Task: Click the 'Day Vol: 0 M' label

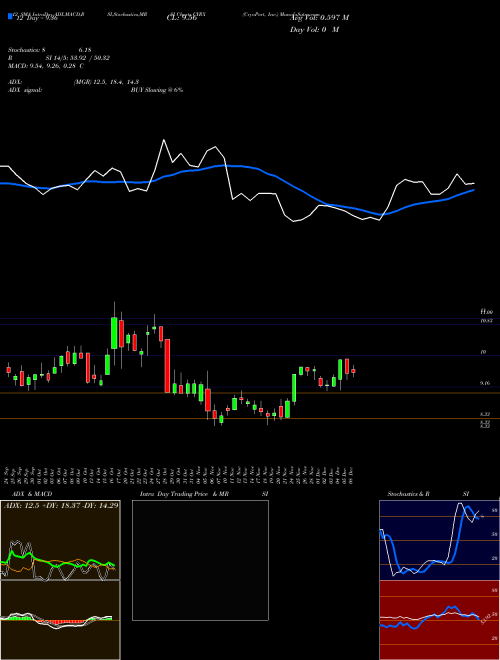Action: [x=314, y=29]
